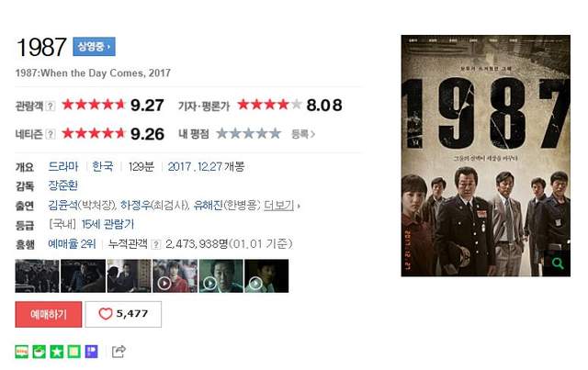
Task: Set my rating on 내 평점 stars
Action: (249, 133)
